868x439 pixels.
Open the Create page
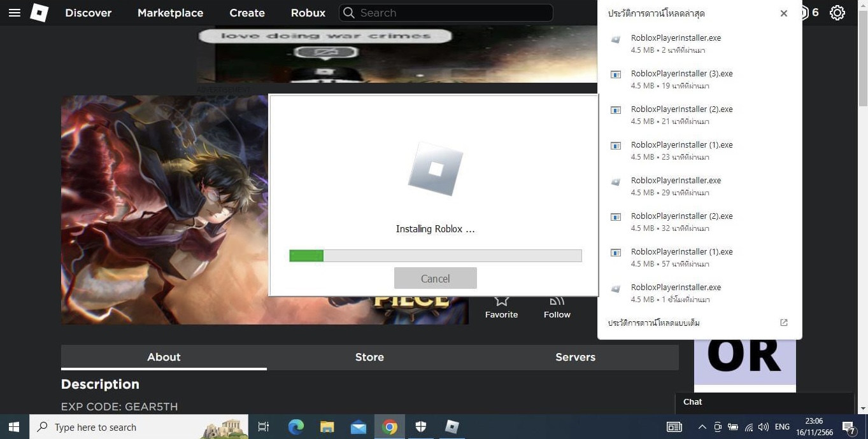247,13
